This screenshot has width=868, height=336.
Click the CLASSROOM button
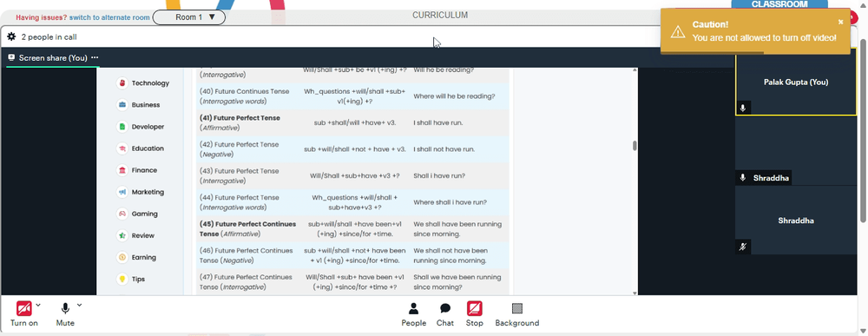[x=779, y=3]
